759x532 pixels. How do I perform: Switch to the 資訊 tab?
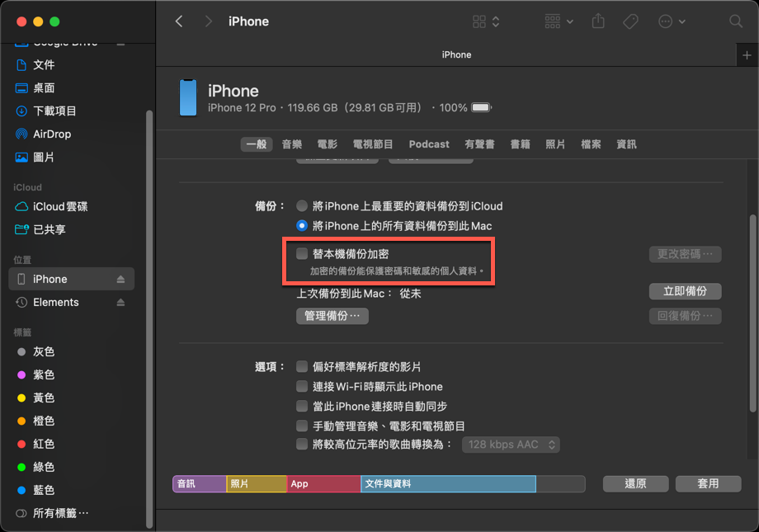coord(626,144)
